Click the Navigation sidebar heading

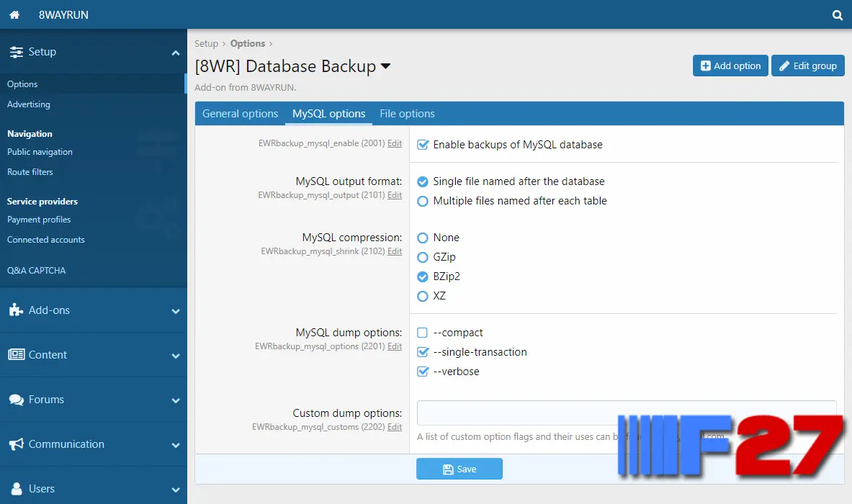click(x=30, y=134)
